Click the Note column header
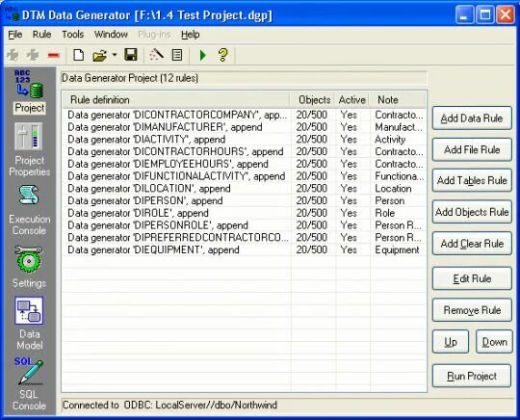 [x=398, y=100]
